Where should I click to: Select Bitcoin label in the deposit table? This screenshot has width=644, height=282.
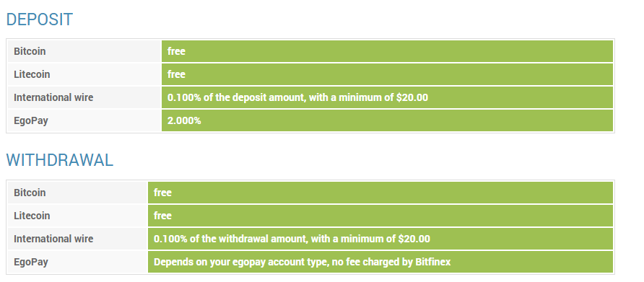tap(30, 51)
